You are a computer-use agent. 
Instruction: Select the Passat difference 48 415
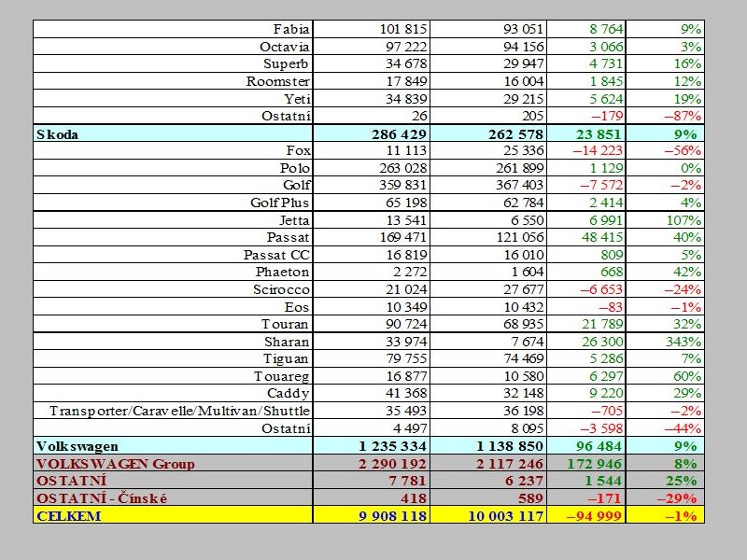(602, 237)
